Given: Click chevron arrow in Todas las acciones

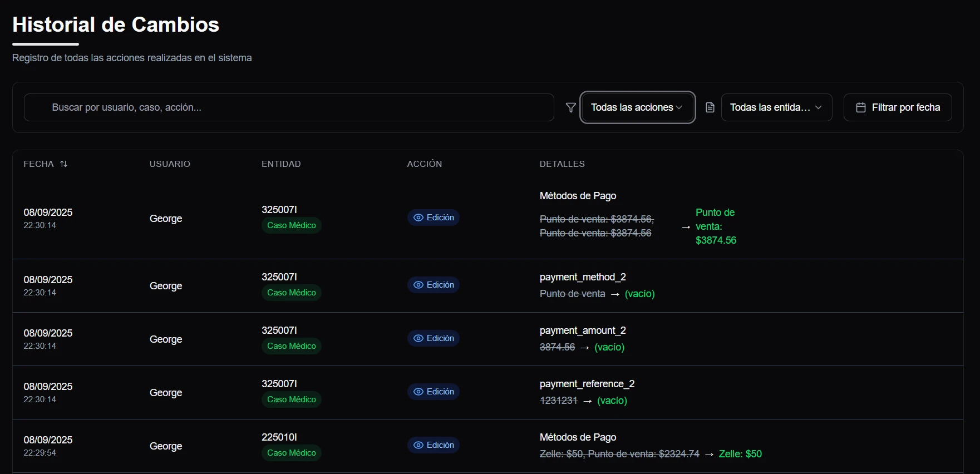Looking at the screenshot, I should coord(679,107).
